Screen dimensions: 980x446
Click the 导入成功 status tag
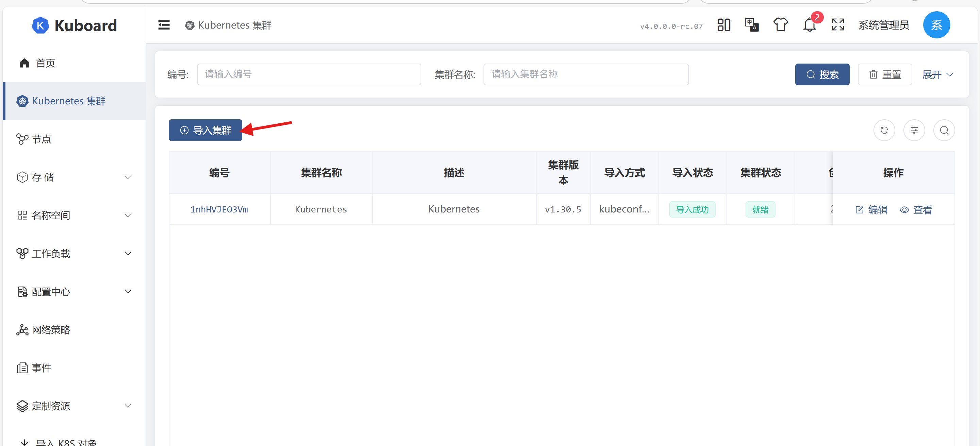(x=692, y=210)
